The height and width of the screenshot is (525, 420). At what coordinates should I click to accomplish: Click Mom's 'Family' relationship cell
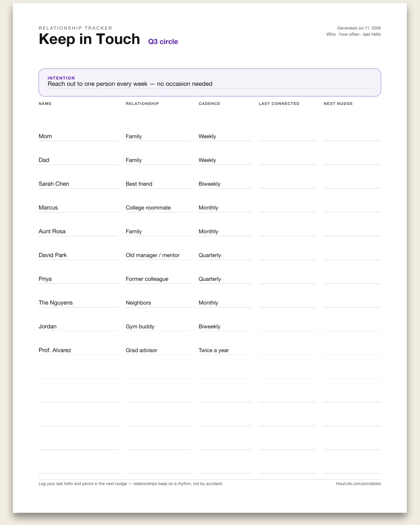tap(134, 136)
